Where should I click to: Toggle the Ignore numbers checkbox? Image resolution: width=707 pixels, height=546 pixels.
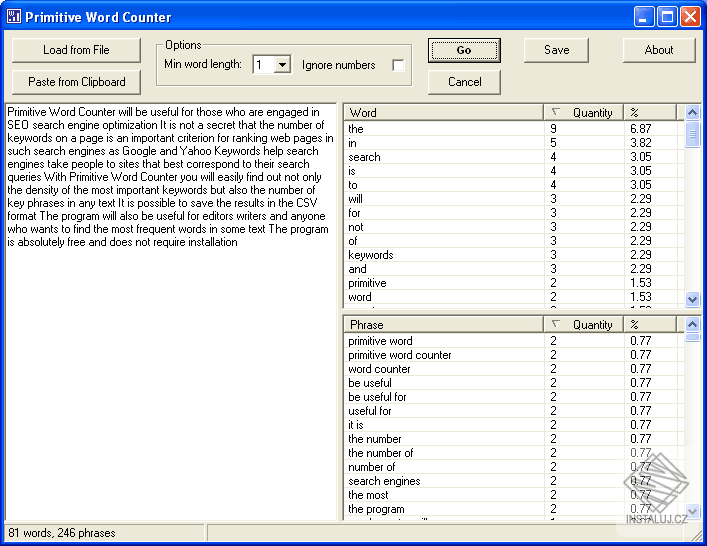[399, 66]
